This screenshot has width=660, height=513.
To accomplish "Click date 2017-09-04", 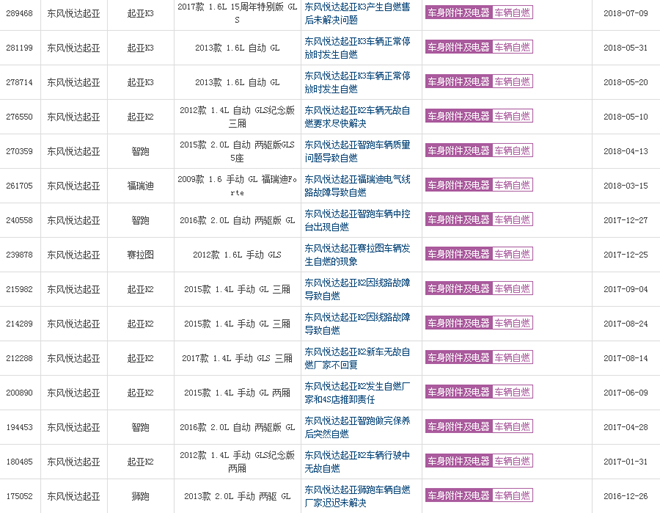I will pos(625,290).
